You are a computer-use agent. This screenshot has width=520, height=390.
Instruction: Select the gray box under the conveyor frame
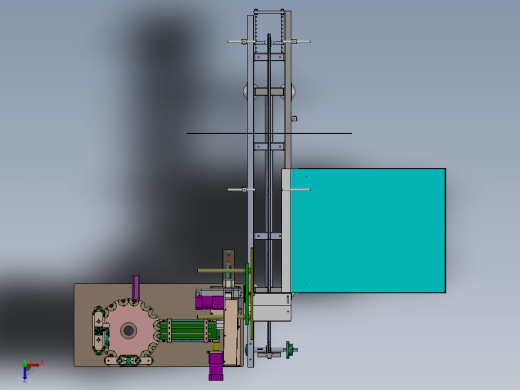[x=272, y=308]
